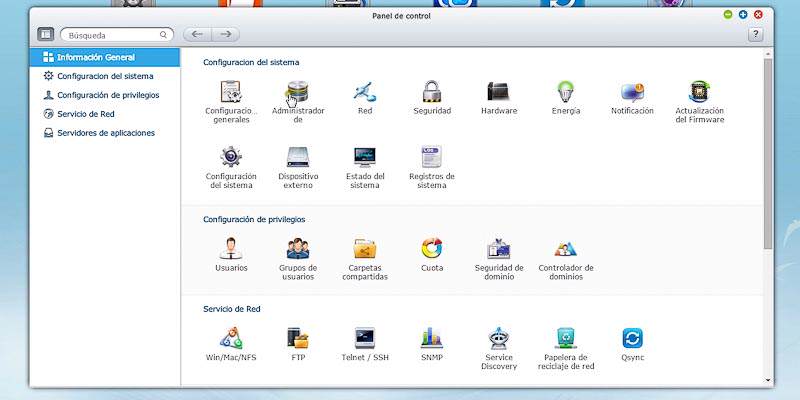Select Información General in sidebar
Screen dimensions: 800x400
105,57
